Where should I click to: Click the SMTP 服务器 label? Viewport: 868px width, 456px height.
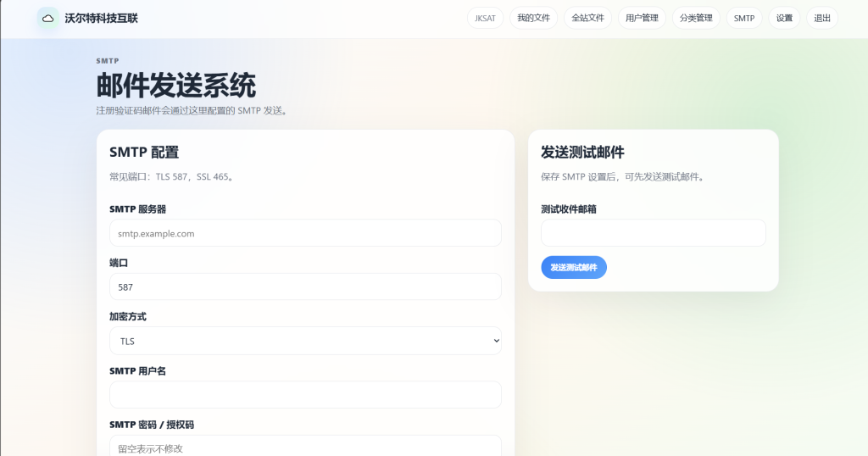[x=138, y=209]
